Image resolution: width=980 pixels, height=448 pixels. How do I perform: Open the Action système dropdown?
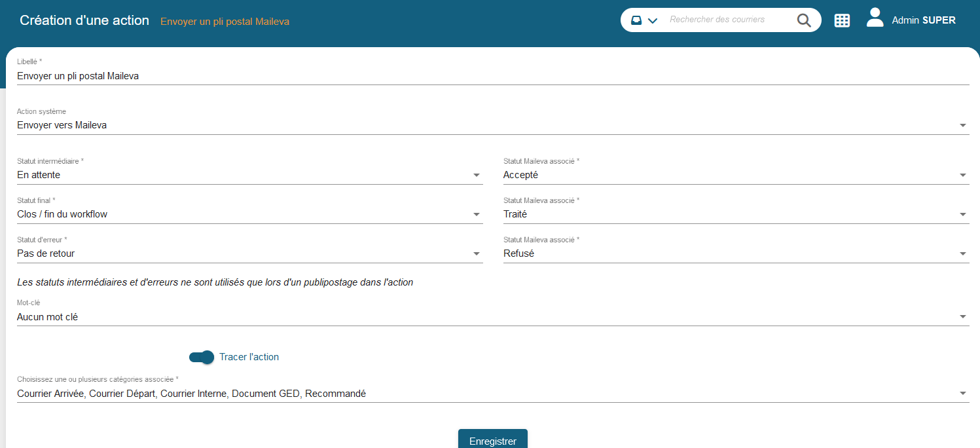pos(493,124)
